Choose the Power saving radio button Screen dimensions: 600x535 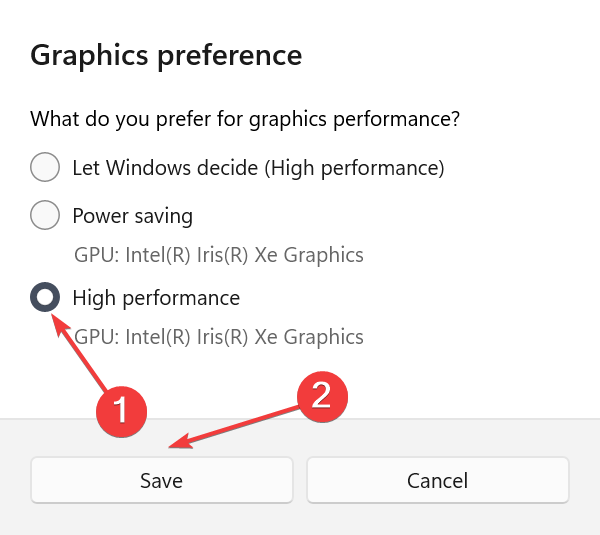coord(45,215)
